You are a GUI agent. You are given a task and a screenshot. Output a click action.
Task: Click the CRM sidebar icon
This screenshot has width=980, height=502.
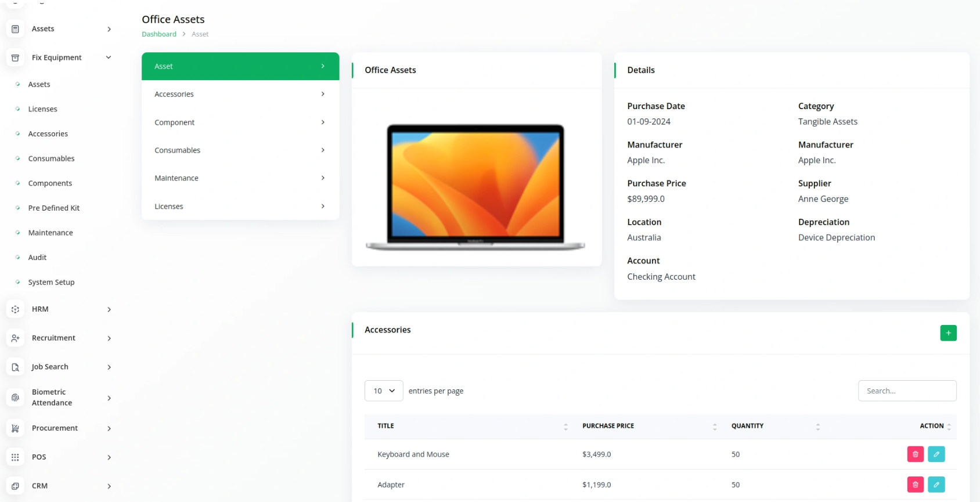point(15,486)
